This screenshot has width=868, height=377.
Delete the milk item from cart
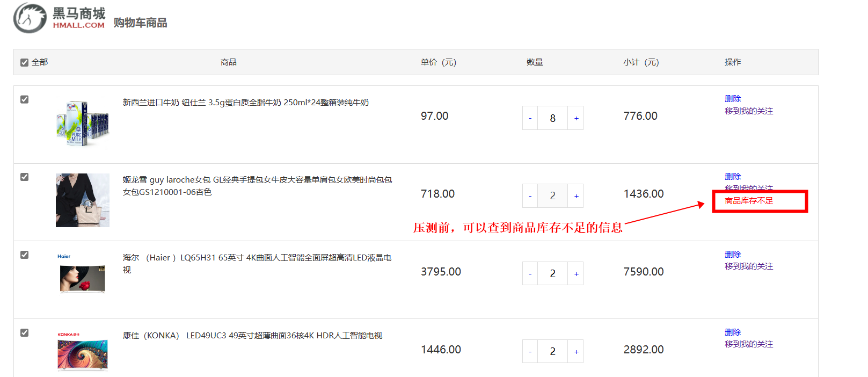point(732,98)
